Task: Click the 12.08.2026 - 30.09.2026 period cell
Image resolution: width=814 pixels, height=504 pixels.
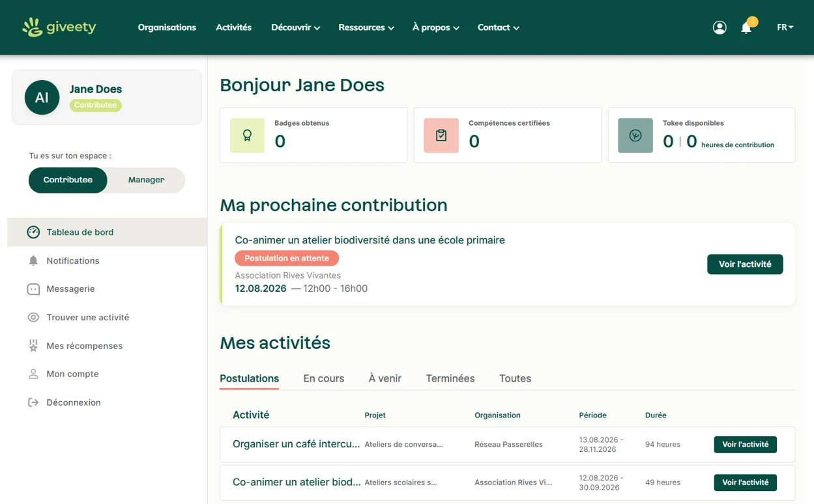Action: tap(602, 483)
